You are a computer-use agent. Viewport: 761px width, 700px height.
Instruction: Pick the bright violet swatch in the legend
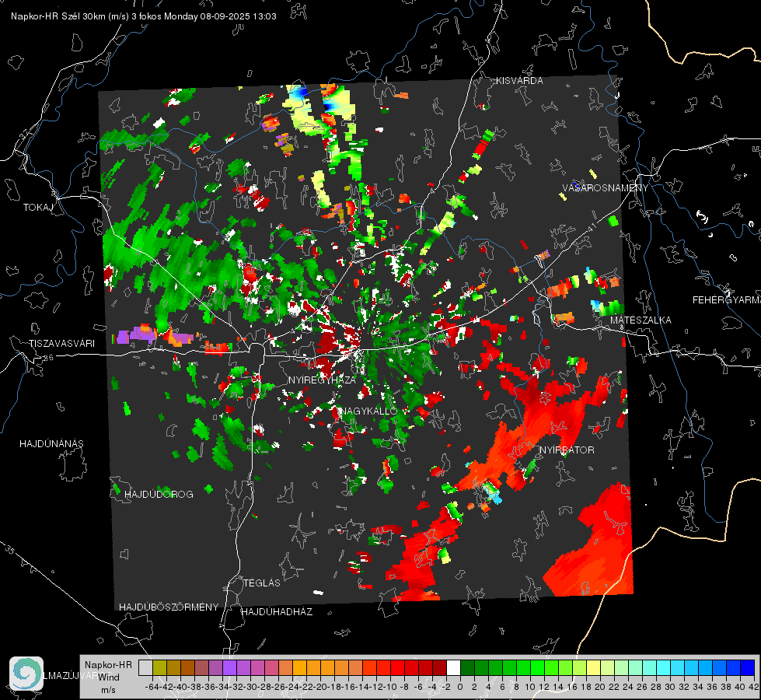coord(229,667)
